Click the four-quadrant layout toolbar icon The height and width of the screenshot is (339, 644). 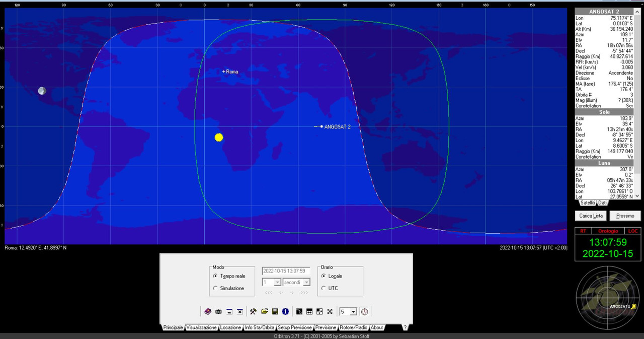click(319, 311)
